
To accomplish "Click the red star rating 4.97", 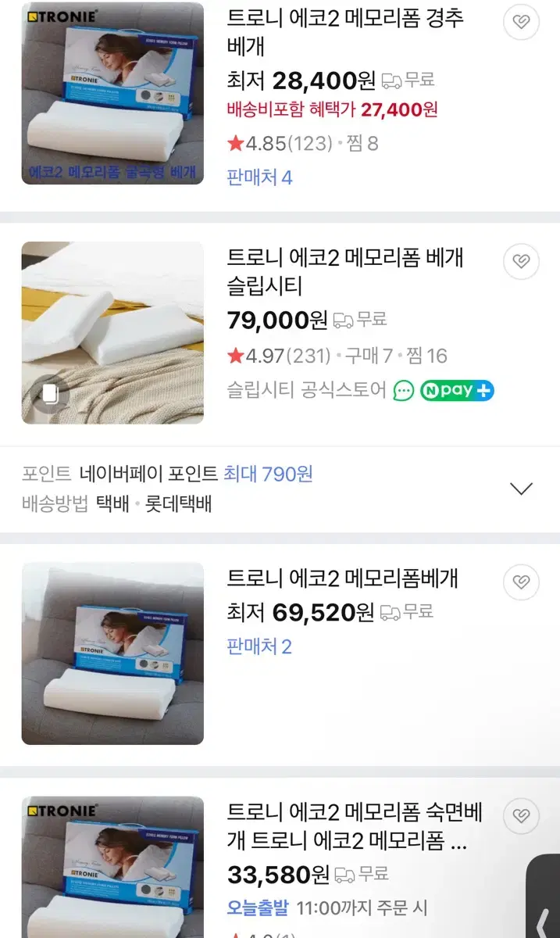I will tap(236, 356).
